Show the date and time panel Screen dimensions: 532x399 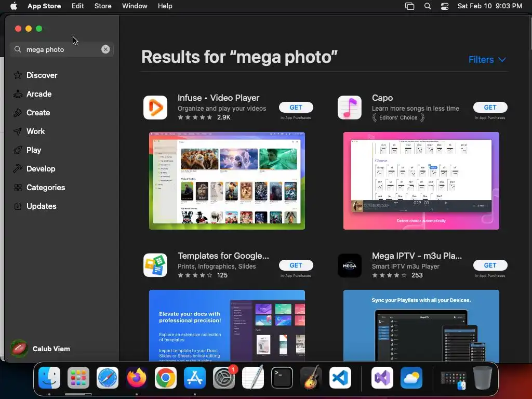(489, 6)
